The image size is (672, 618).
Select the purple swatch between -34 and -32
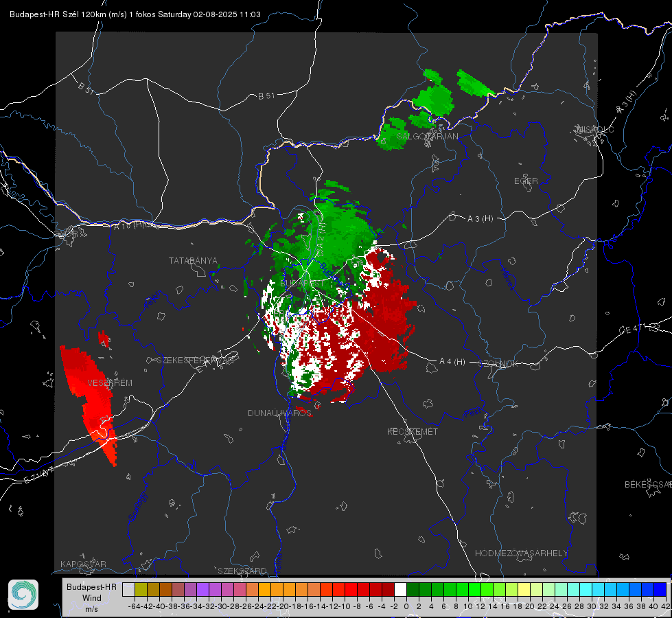202,589
